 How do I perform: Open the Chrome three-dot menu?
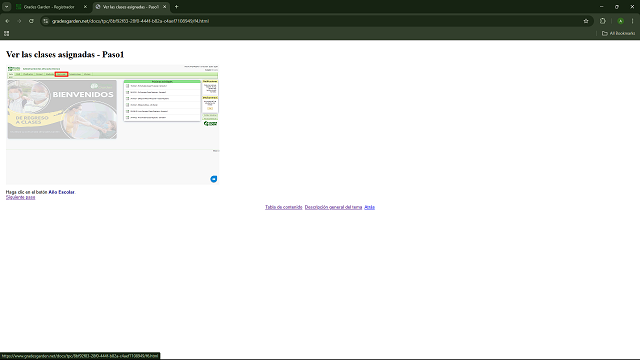pos(632,21)
